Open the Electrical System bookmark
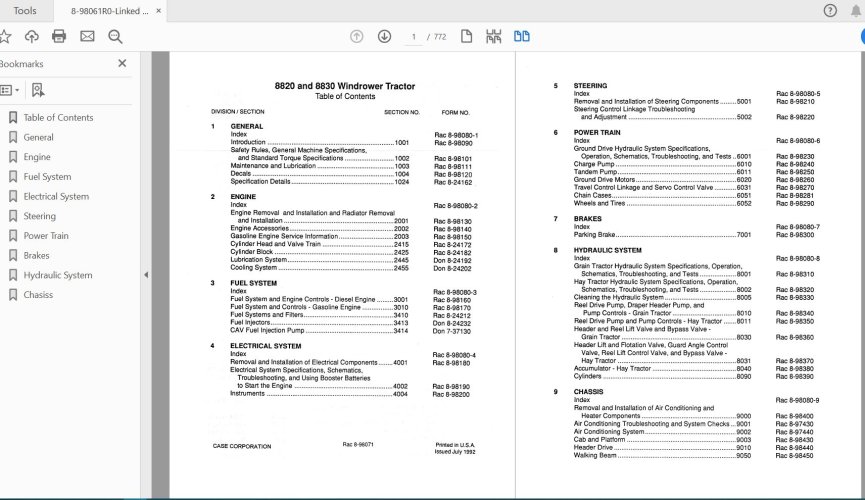This screenshot has width=865, height=500. 56,196
